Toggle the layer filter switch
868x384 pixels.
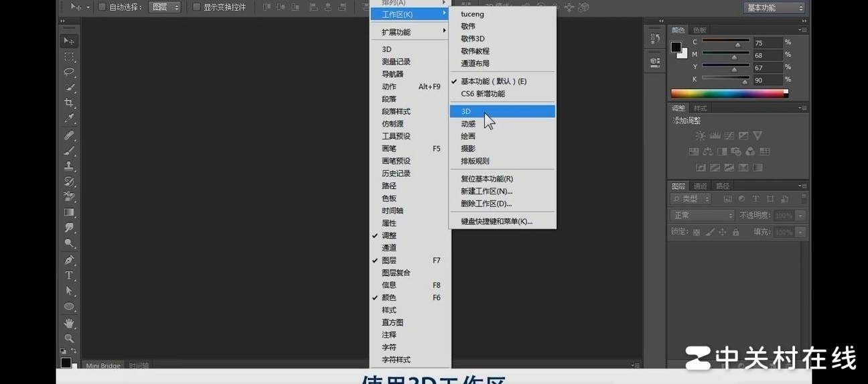[x=804, y=199]
